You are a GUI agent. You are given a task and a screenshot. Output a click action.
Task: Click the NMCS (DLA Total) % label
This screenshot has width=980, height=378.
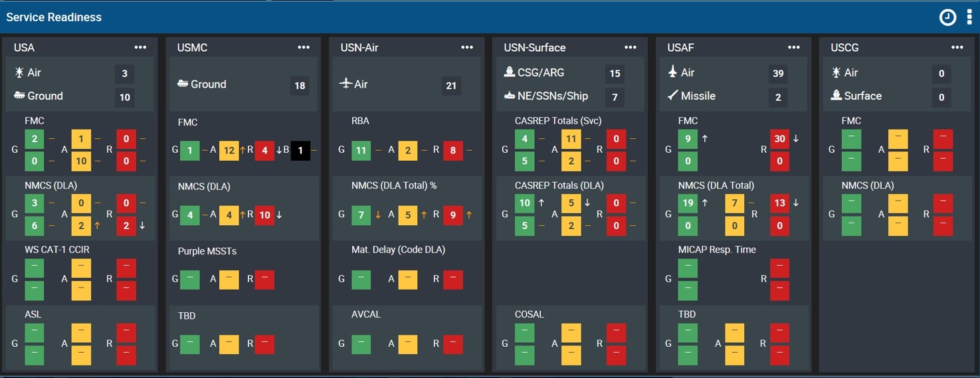pyautogui.click(x=394, y=185)
